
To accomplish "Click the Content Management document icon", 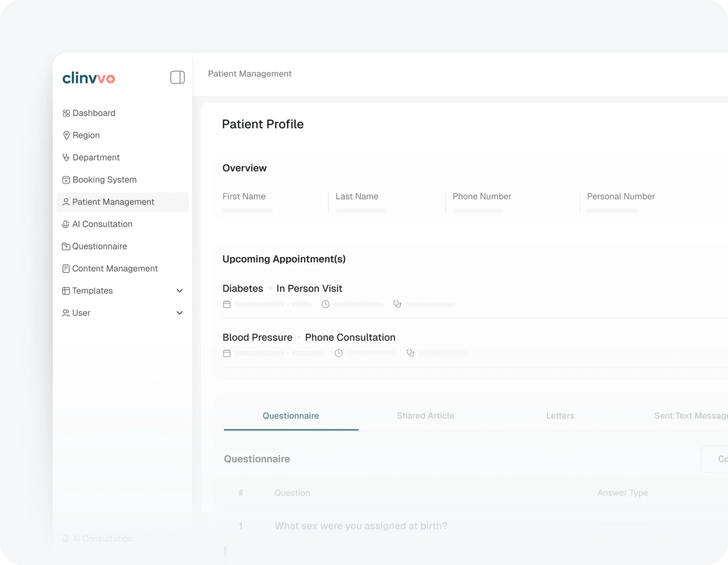I will point(66,268).
